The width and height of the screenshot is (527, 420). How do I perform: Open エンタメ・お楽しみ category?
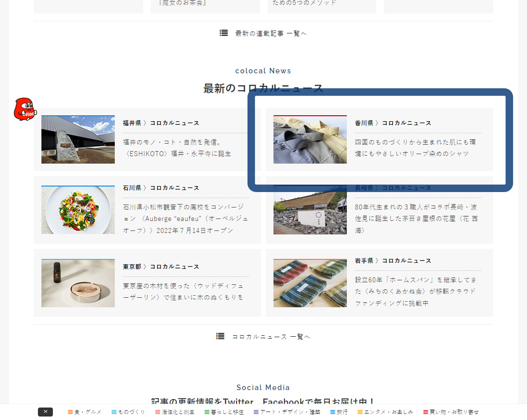(x=385, y=412)
